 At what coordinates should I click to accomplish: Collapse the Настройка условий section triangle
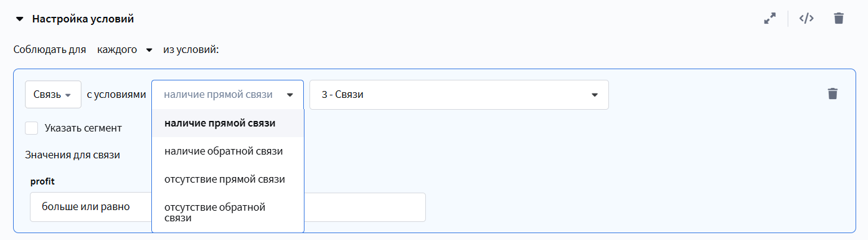coord(19,19)
